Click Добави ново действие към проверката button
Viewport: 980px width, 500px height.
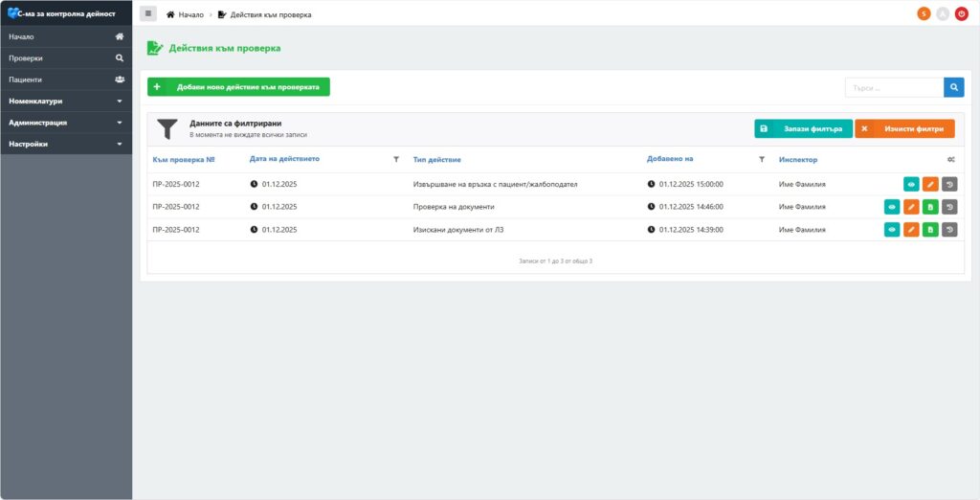(238, 87)
